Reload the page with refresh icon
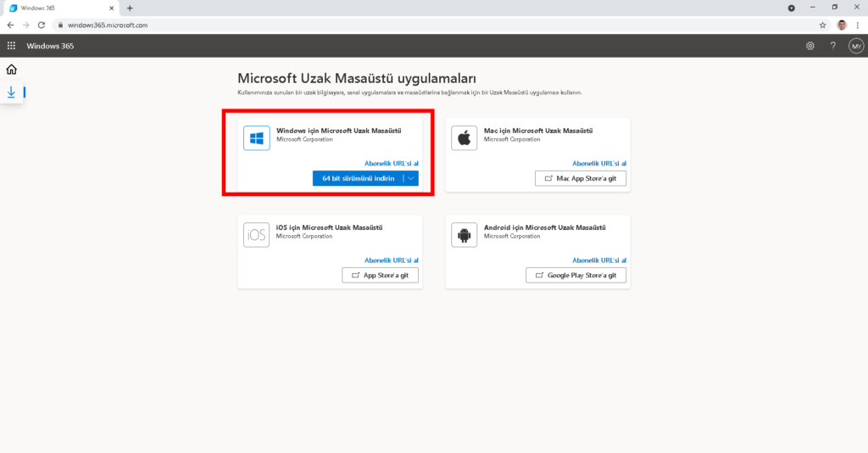Image resolution: width=868 pixels, height=453 pixels. coord(42,25)
